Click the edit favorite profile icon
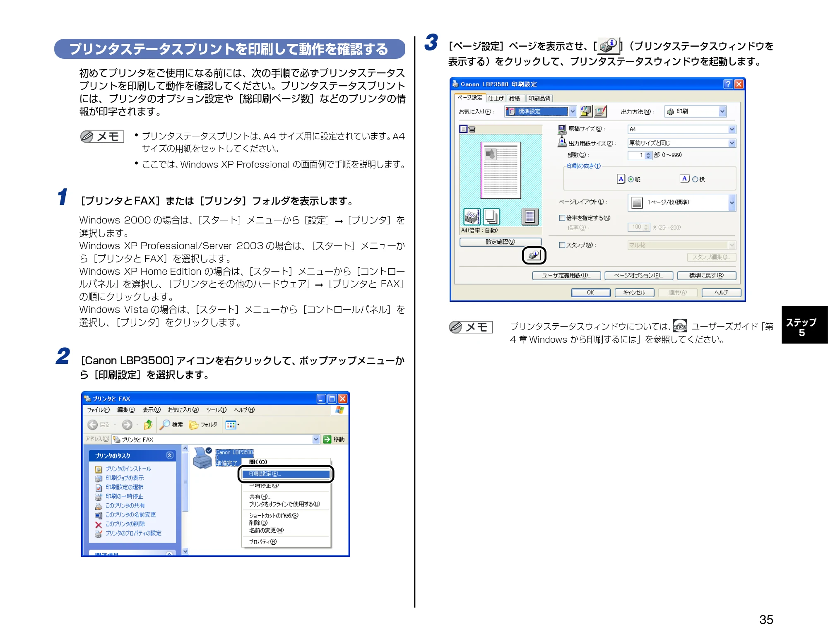The height and width of the screenshot is (644, 828). [600, 111]
